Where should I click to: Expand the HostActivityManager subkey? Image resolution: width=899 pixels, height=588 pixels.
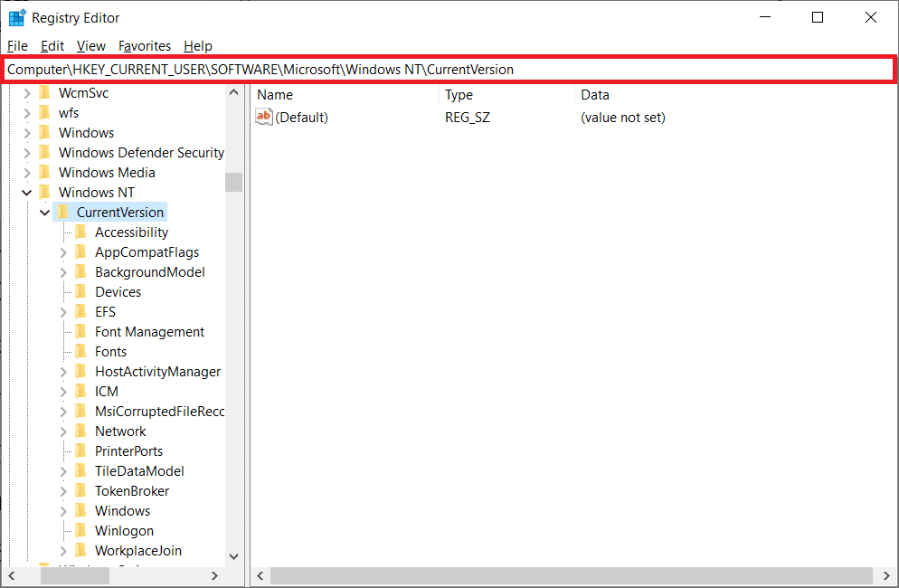[62, 371]
